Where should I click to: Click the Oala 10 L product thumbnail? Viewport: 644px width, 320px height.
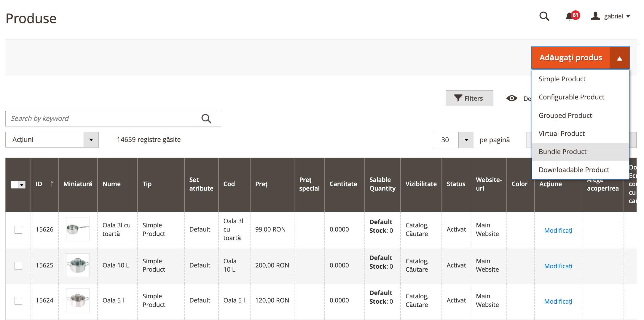(x=78, y=265)
